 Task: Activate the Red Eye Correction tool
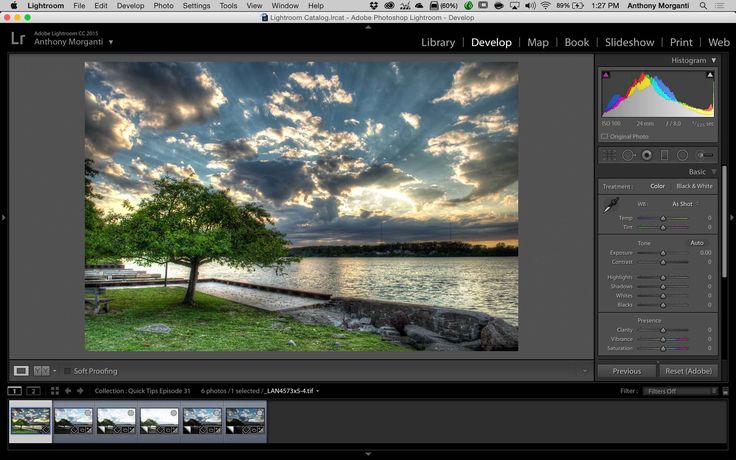[647, 155]
